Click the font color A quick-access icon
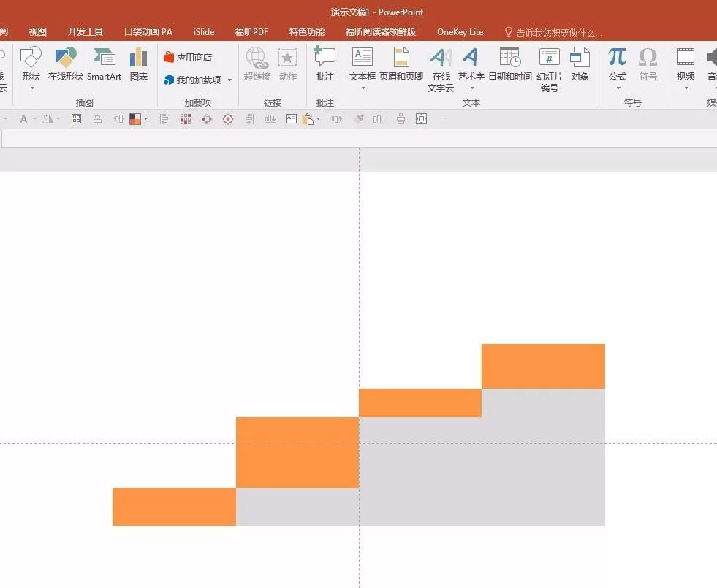 pyautogui.click(x=23, y=119)
